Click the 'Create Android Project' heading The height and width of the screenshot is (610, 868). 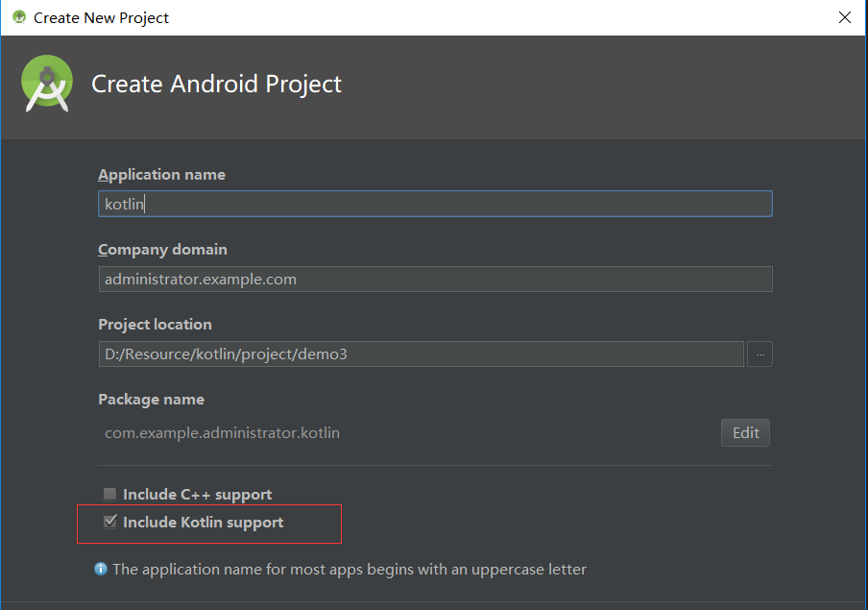tap(216, 84)
